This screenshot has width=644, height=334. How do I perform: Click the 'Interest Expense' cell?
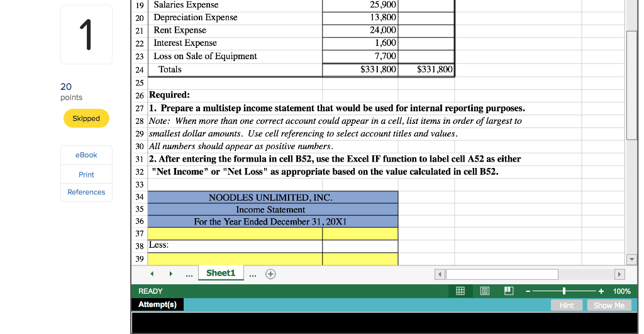point(235,43)
